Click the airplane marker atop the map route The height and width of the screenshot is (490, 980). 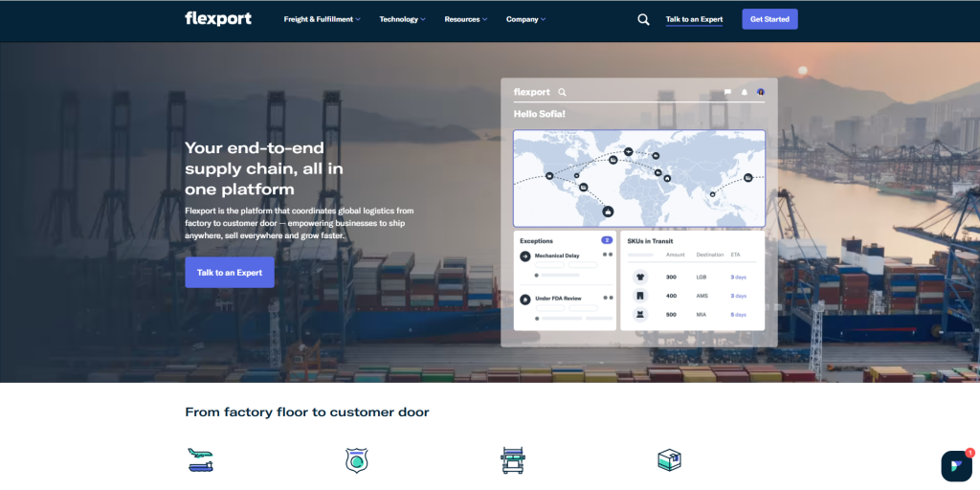click(629, 151)
